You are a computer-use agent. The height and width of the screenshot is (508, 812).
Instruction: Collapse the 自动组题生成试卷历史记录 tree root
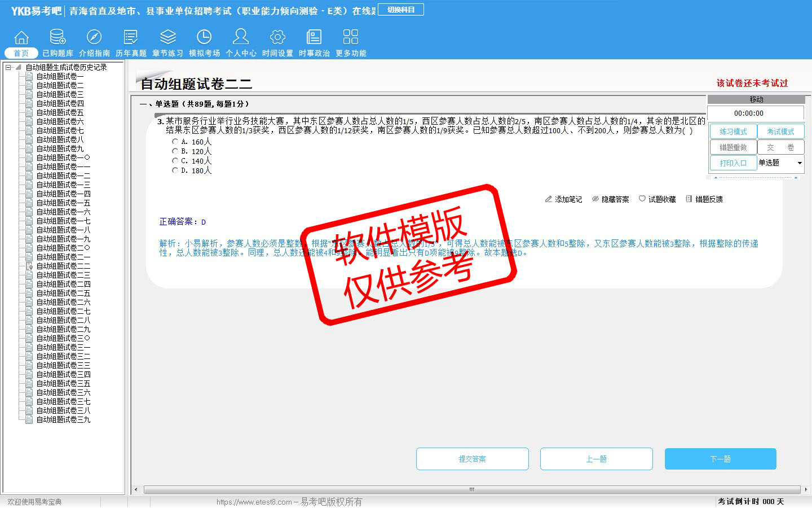pyautogui.click(x=8, y=67)
